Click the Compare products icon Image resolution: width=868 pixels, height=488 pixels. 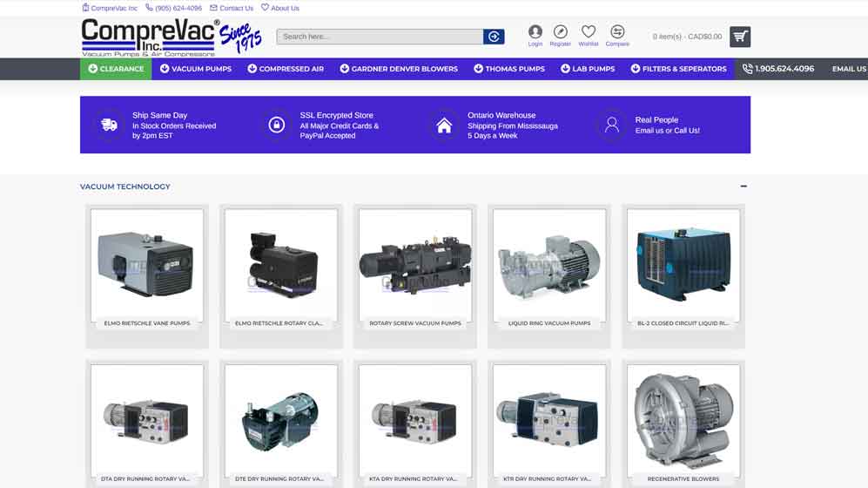[617, 32]
